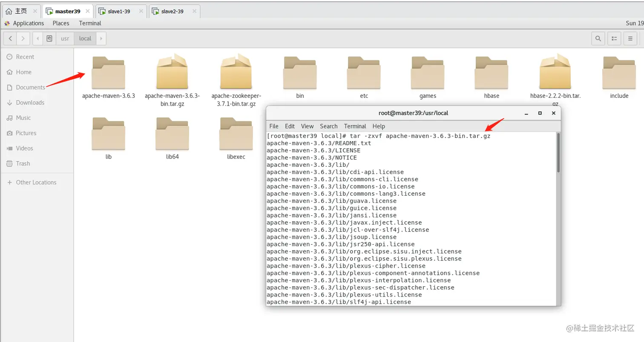Screen dimensions: 644x342
Task: Click the root@master39:/usr/local terminal title bar
Action: tap(413, 113)
